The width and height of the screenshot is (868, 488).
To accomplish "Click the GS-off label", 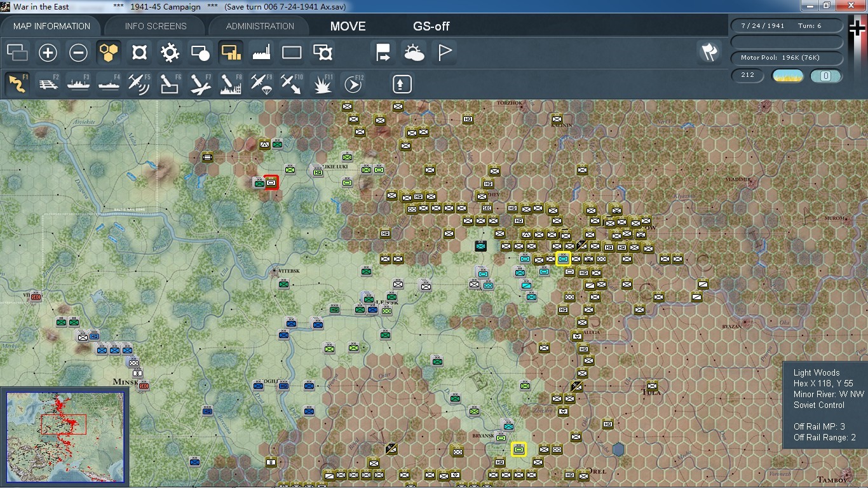I will pyautogui.click(x=431, y=26).
